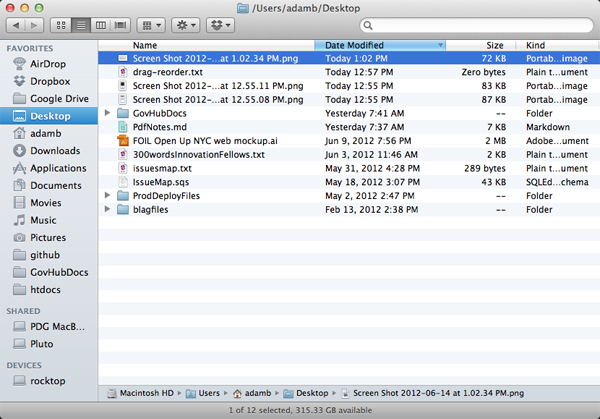The image size is (600, 419).
Task: Select the PdfNotes.md file
Action: point(349,127)
